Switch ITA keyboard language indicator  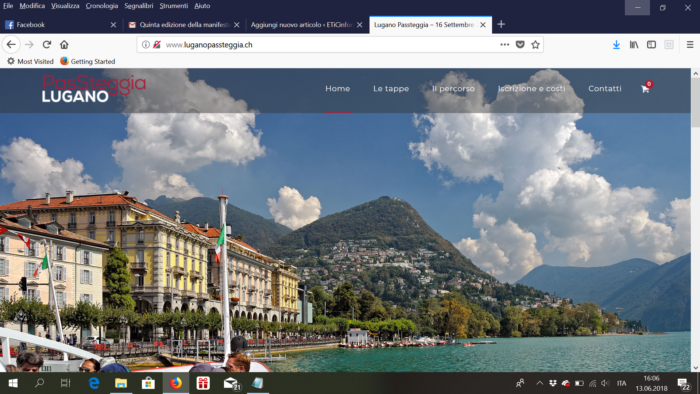[621, 383]
